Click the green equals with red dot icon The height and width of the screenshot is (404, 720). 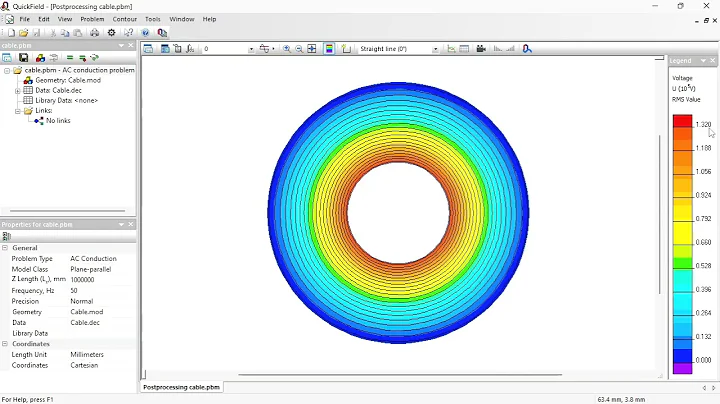point(82,57)
